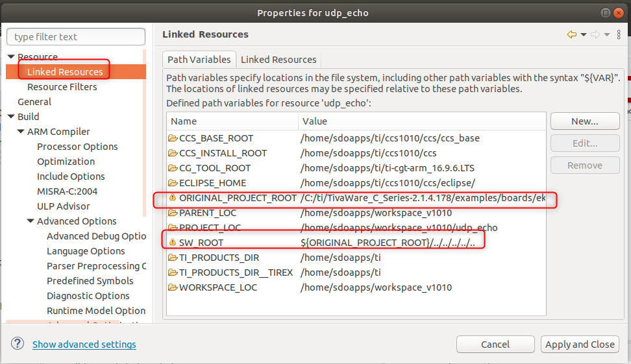This screenshot has height=364, width=631.
Task: Open the view menu three-dots icon
Action: tap(619, 34)
